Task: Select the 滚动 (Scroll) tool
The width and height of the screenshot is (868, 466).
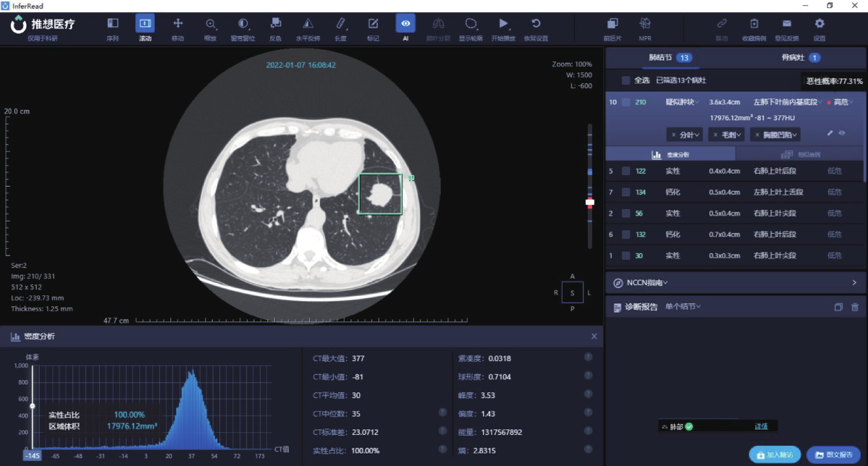Action: click(145, 29)
